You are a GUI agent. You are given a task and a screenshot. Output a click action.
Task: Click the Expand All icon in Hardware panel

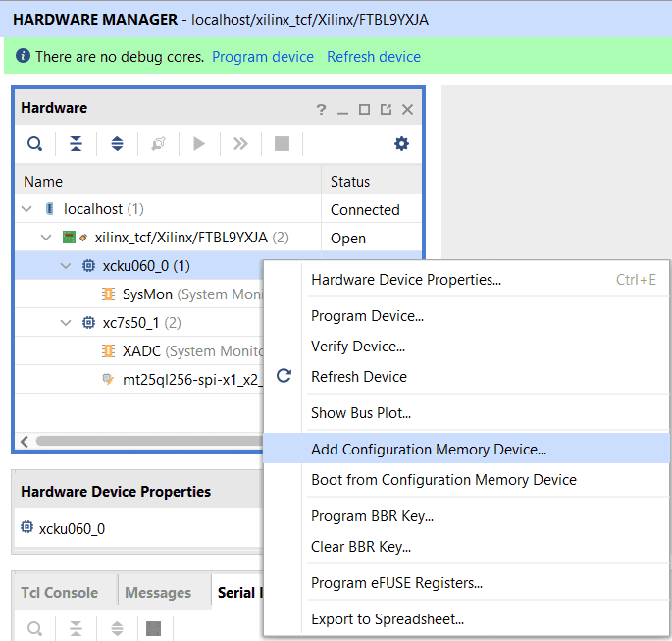[117, 144]
